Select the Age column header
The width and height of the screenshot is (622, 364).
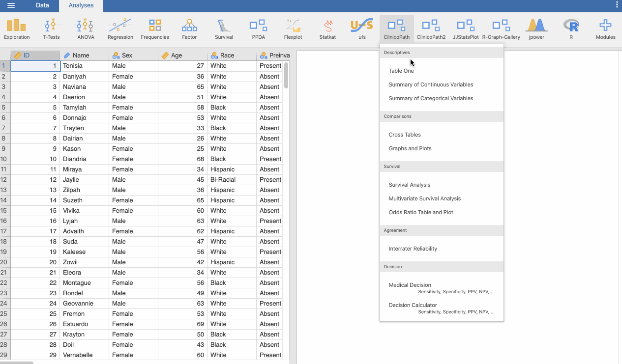click(x=182, y=56)
